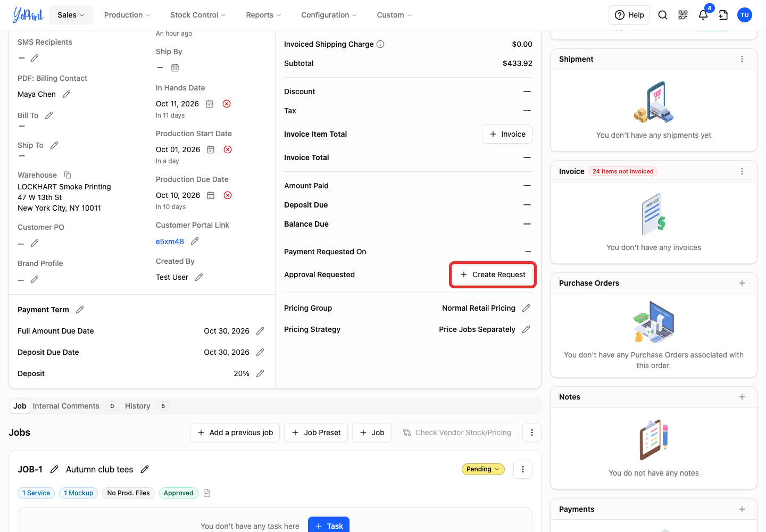766x532 pixels.
Task: Edit the Pricing Group
Action: (x=526, y=308)
